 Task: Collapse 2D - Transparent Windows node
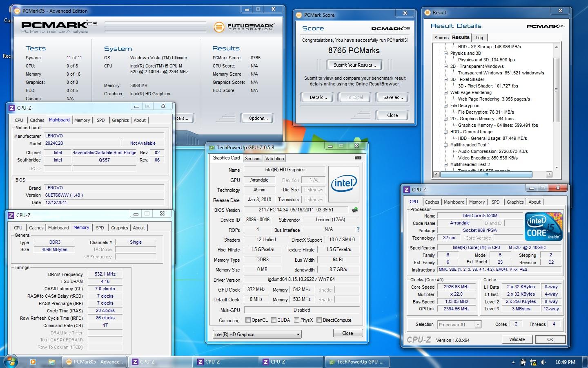coord(446,66)
